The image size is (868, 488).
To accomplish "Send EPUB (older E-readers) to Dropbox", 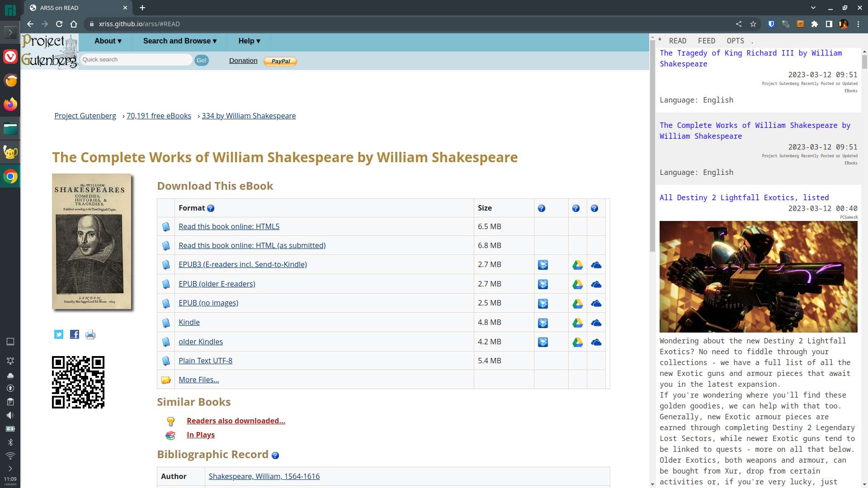I will [543, 284].
